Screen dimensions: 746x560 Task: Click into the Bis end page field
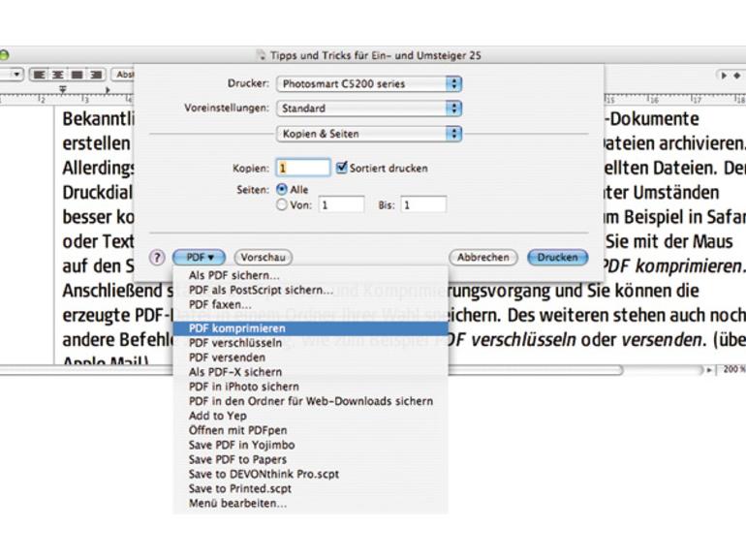[423, 205]
